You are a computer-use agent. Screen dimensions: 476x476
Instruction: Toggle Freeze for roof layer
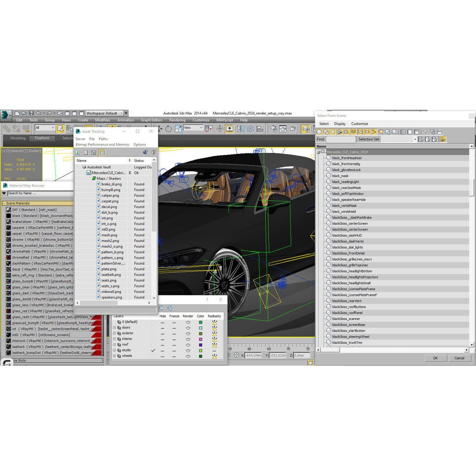point(174,345)
